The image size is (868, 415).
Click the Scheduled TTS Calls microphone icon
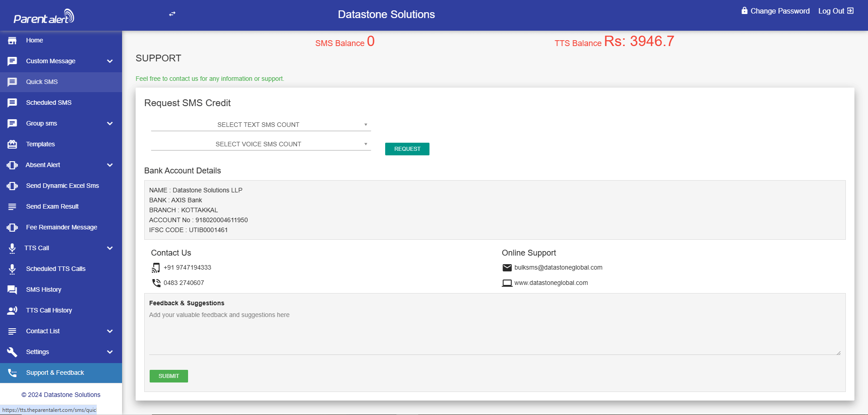click(12, 269)
